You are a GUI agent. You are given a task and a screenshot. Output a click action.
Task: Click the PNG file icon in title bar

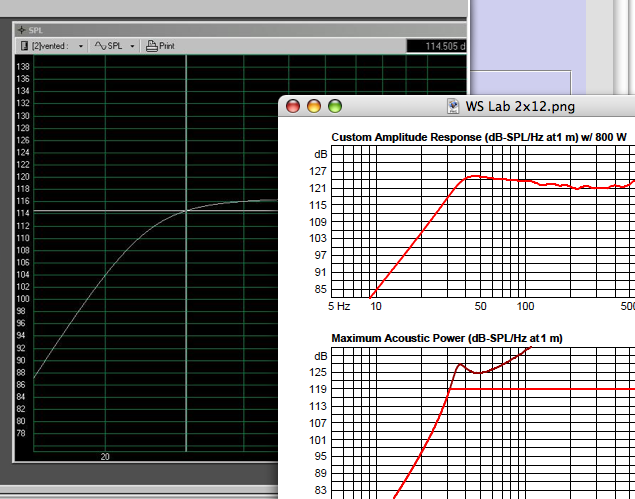(x=453, y=107)
